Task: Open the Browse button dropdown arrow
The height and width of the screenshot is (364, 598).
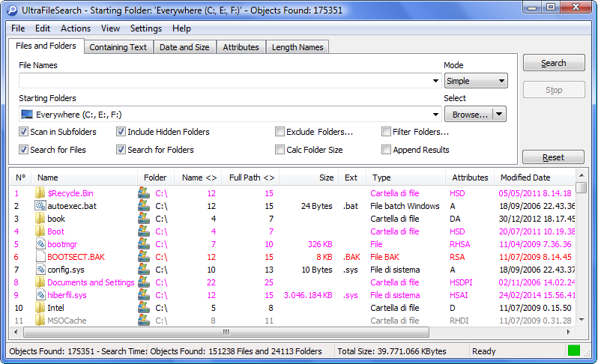Action: [500, 115]
